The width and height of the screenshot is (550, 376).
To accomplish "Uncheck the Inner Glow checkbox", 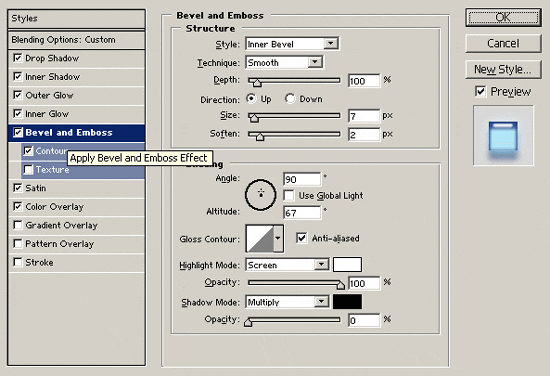I will [x=18, y=113].
